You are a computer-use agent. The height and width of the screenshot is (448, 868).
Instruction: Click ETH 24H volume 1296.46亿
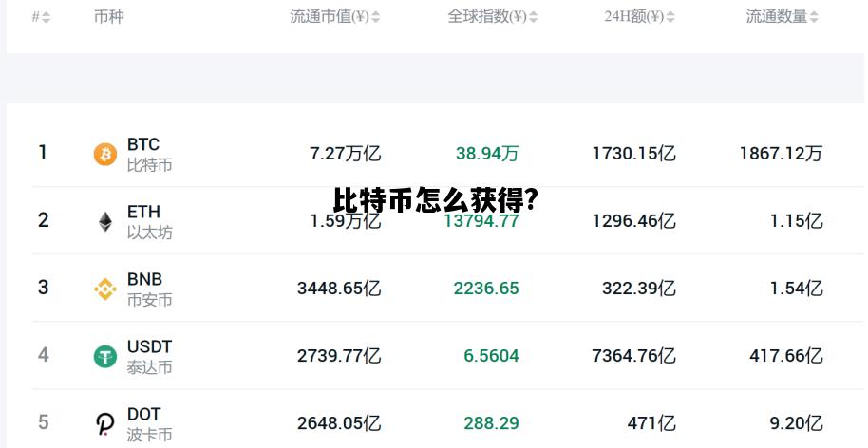(633, 221)
